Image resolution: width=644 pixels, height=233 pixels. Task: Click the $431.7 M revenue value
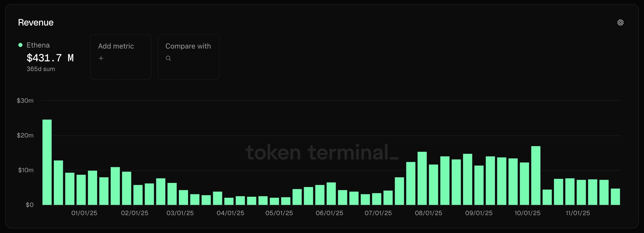tap(50, 58)
